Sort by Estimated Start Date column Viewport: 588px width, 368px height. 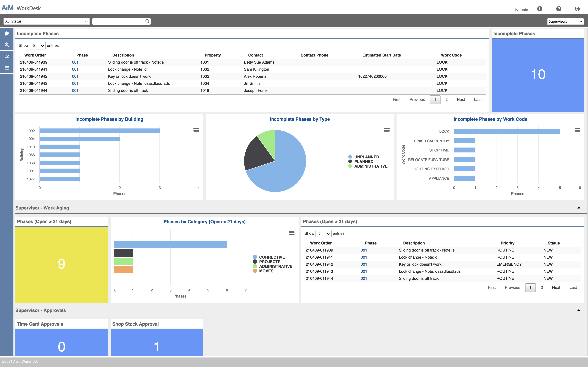pyautogui.click(x=381, y=55)
